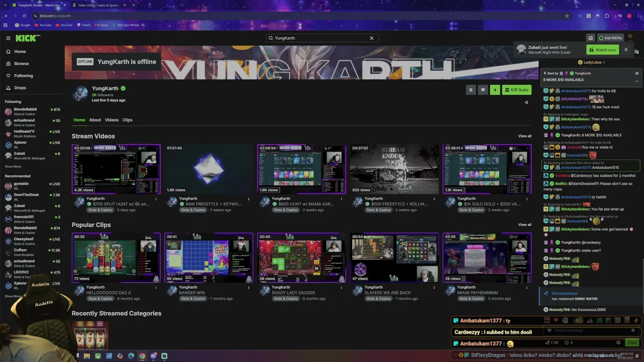Bookmark this page with the star
The height and width of the screenshot is (362, 644).
point(567,16)
